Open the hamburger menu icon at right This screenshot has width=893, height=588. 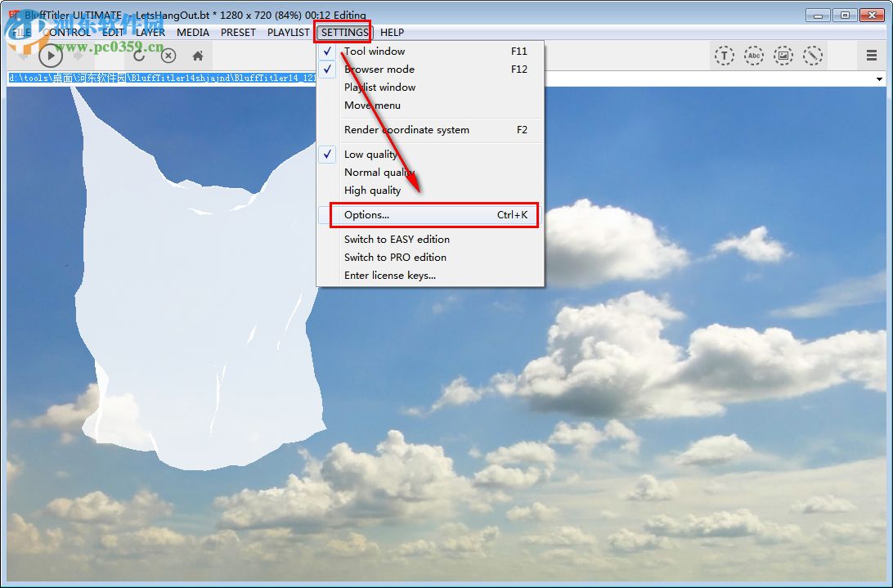pyautogui.click(x=872, y=56)
